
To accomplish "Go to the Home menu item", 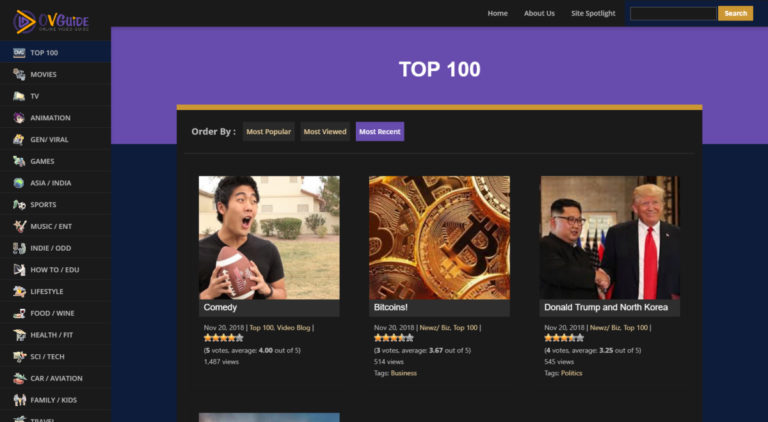I will (x=497, y=13).
